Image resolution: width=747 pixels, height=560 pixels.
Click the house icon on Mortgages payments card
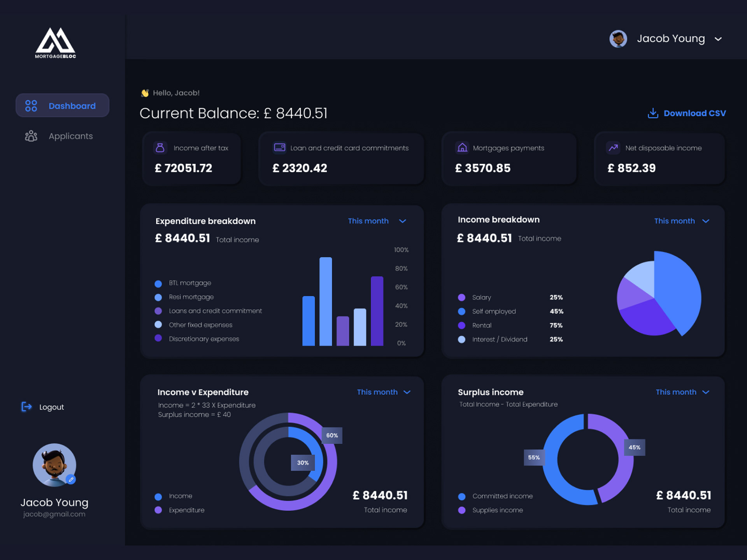click(462, 148)
